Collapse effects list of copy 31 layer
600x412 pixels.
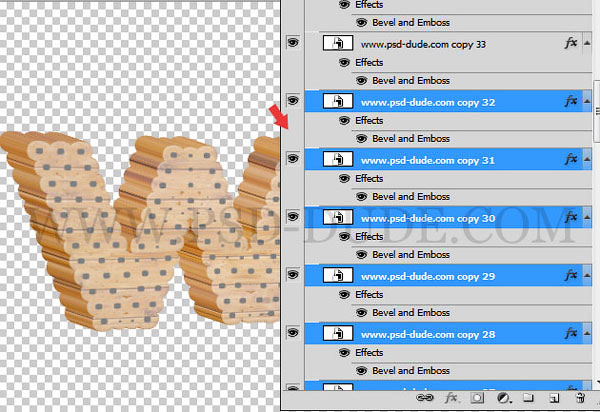click(587, 160)
